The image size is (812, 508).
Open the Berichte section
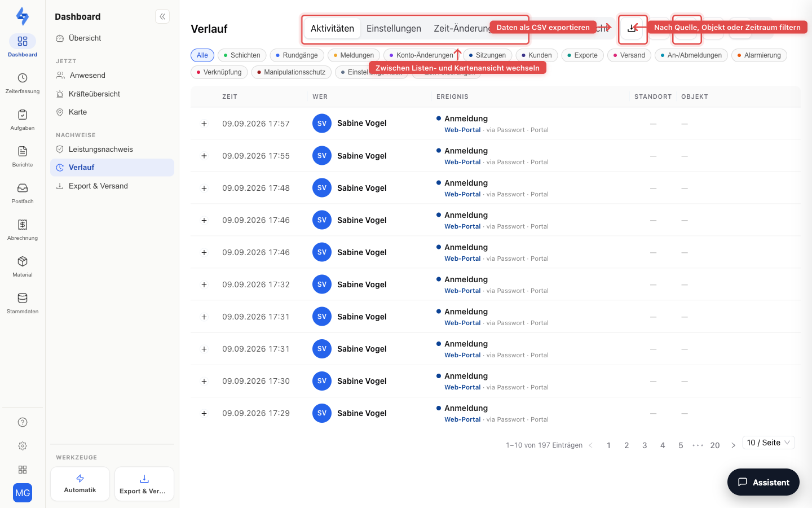[23, 156]
